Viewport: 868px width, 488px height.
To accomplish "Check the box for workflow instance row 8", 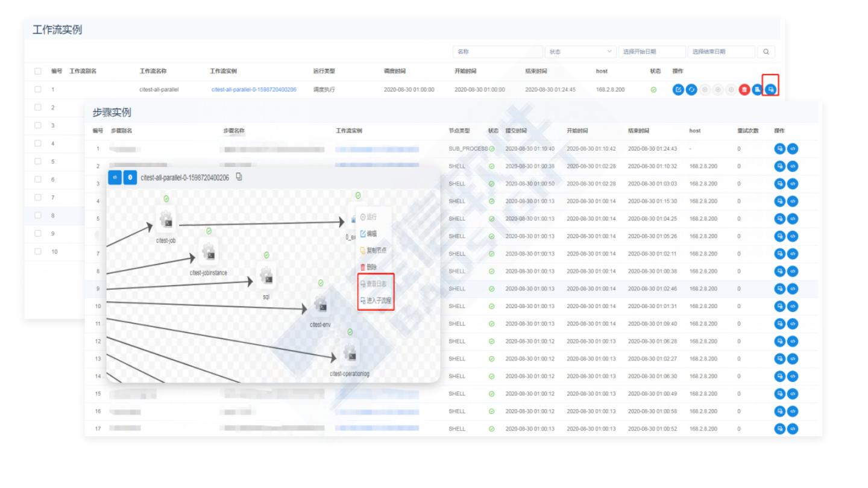I will click(x=38, y=215).
